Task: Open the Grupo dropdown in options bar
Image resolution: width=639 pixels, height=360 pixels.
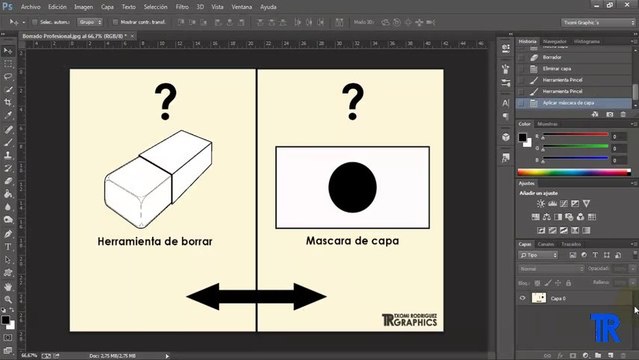Action: pyautogui.click(x=90, y=22)
